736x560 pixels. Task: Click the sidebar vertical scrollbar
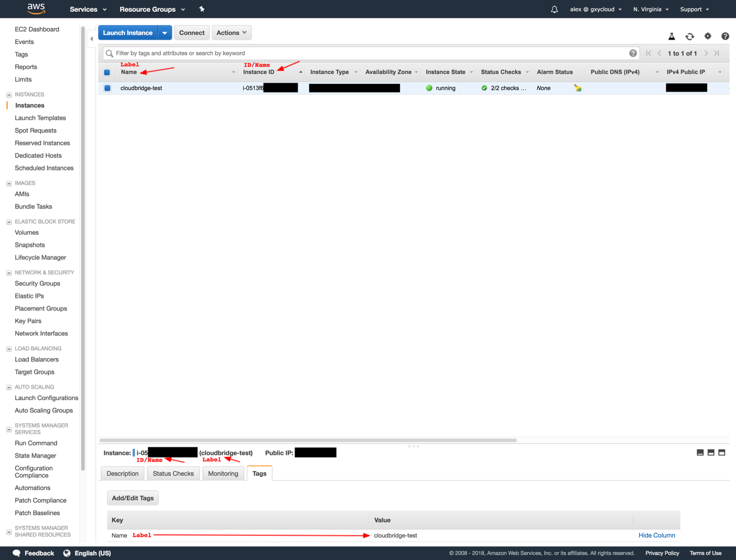pyautogui.click(x=83, y=248)
